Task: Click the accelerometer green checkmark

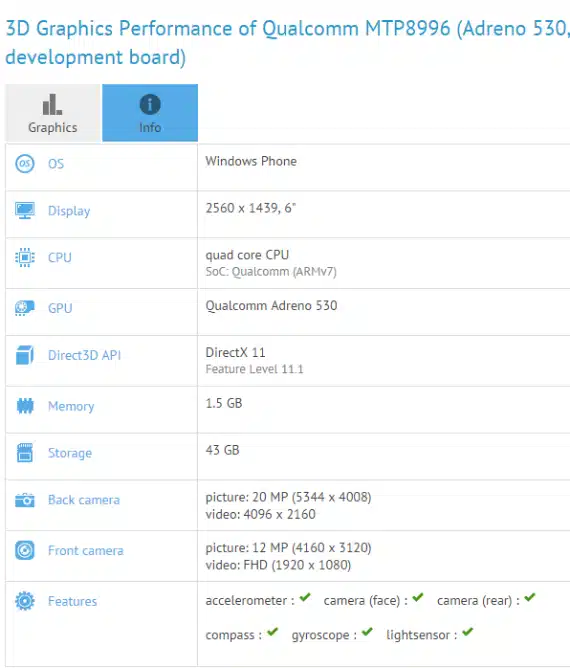Action: point(305,597)
